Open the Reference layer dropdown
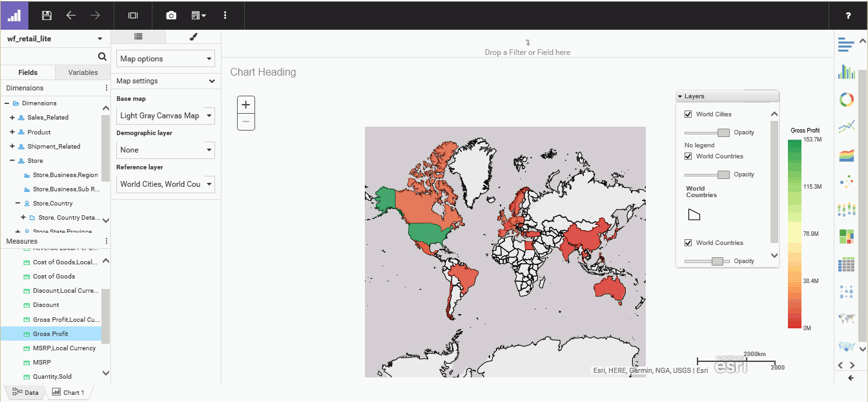The image size is (868, 402). (x=165, y=184)
